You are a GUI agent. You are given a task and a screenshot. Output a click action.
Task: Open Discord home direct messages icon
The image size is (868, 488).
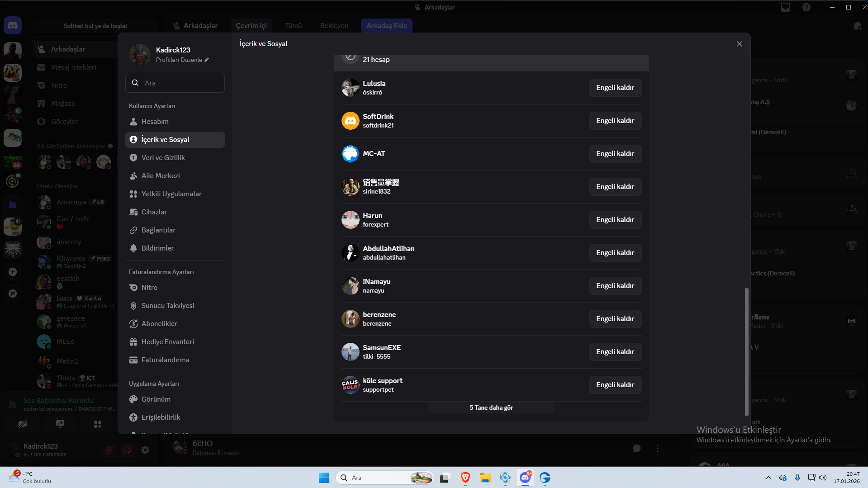pyautogui.click(x=13, y=26)
